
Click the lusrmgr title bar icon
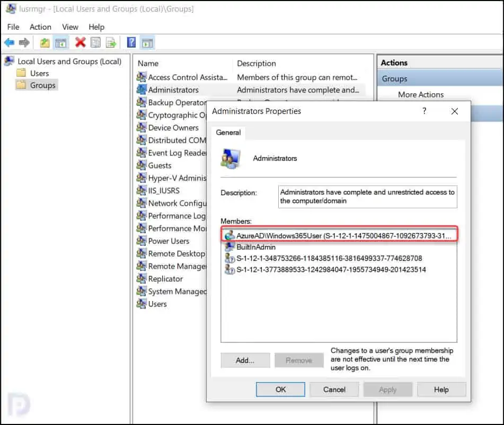(11, 8)
